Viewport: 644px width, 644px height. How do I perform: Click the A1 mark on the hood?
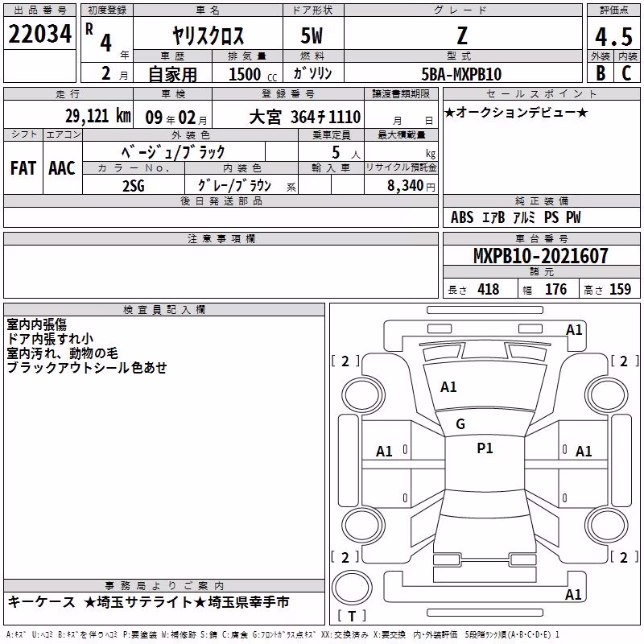click(x=448, y=387)
